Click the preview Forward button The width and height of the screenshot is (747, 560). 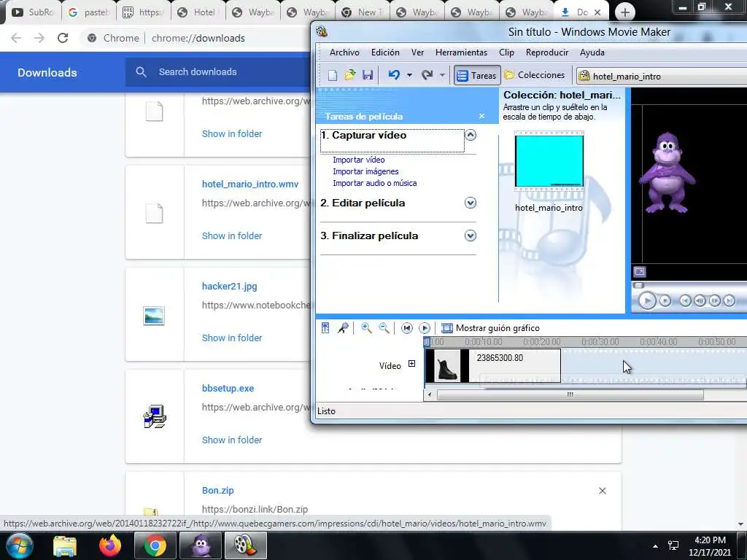coord(729,300)
